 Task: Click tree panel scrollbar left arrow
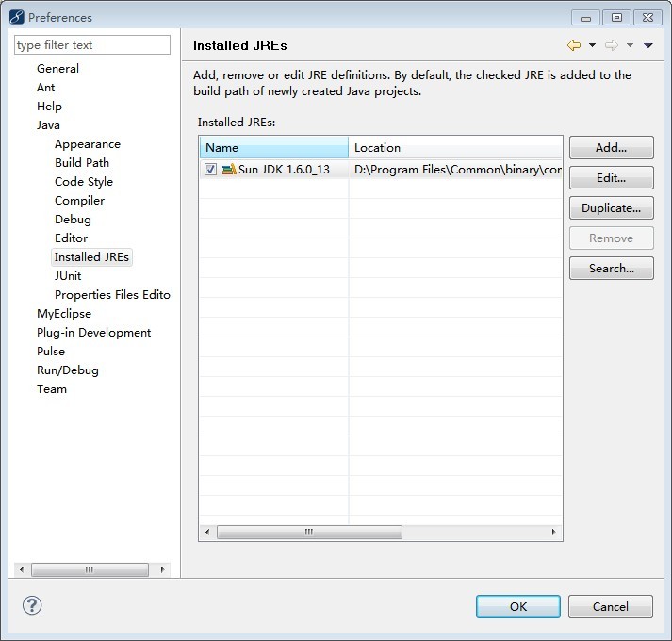[x=22, y=569]
